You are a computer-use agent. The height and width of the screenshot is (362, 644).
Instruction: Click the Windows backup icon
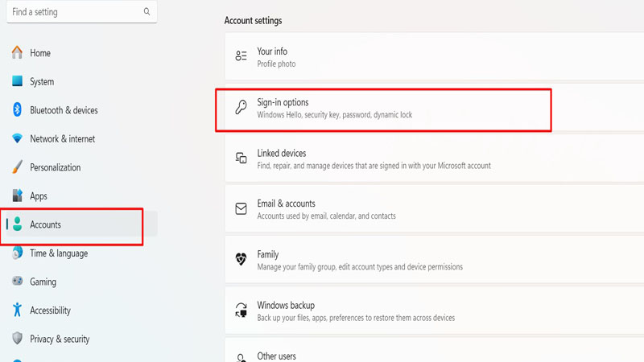point(241,311)
